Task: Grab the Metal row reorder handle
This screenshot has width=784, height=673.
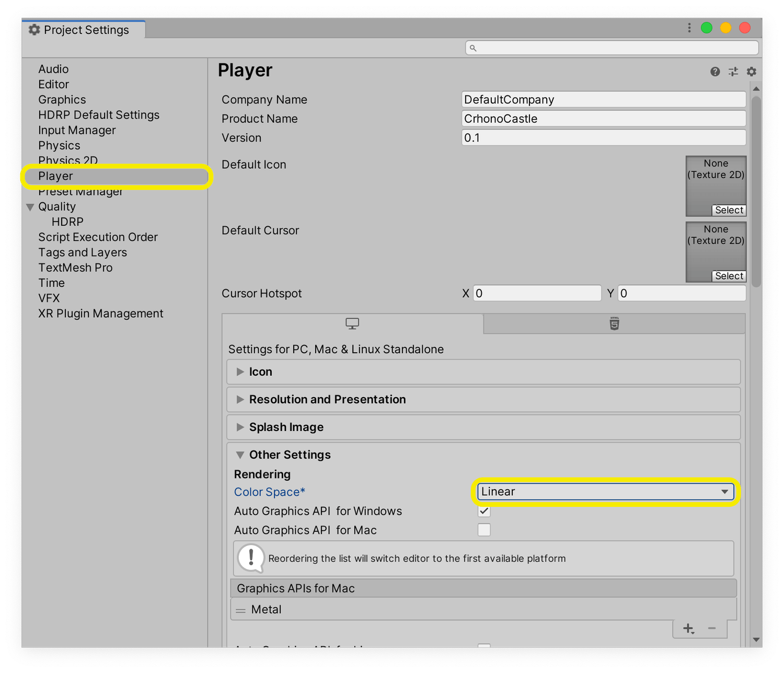Action: (240, 610)
